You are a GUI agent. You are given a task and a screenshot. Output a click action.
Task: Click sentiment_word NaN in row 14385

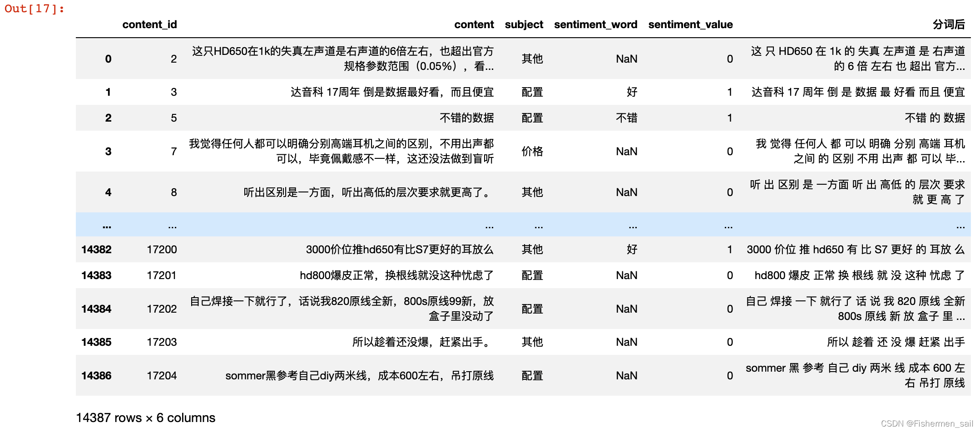click(x=627, y=342)
